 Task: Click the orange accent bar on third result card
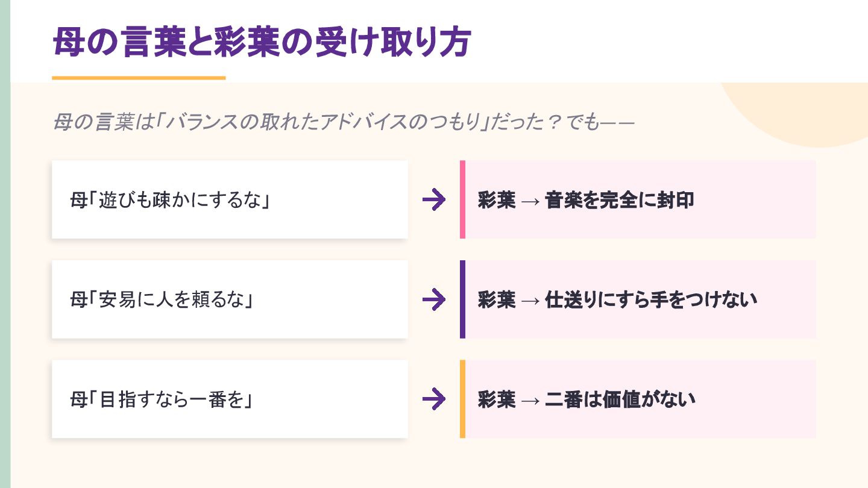[462, 399]
